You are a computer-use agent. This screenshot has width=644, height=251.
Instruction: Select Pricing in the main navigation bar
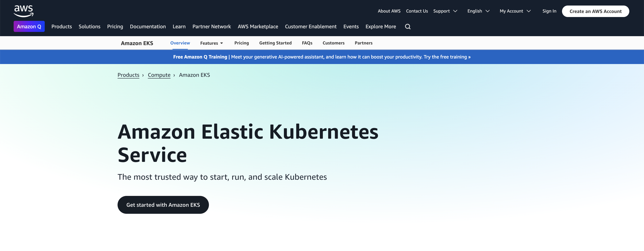(115, 26)
